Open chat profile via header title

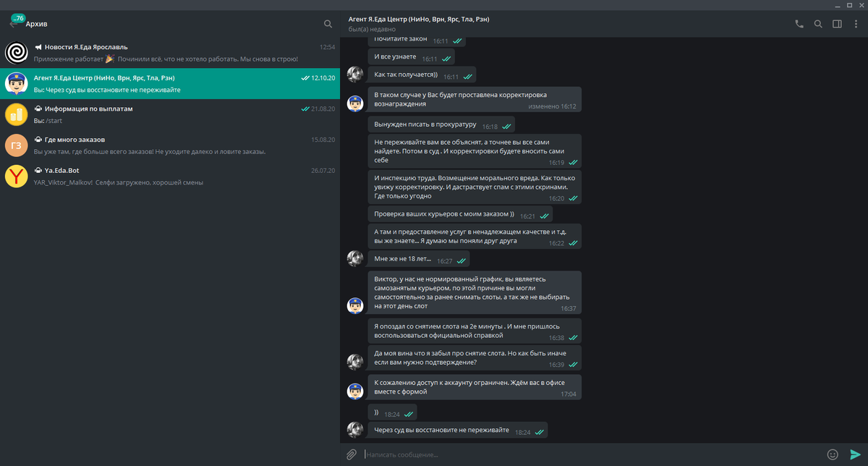[x=419, y=20]
